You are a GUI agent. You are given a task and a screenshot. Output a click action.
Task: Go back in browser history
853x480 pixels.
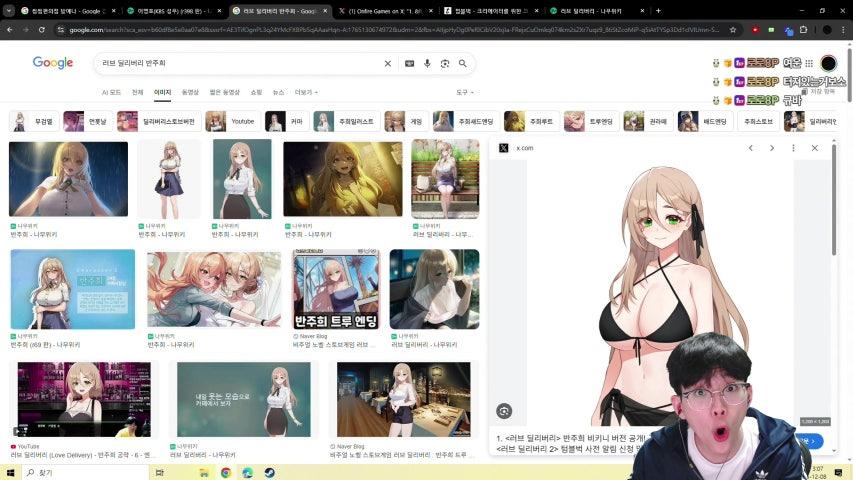10,29
